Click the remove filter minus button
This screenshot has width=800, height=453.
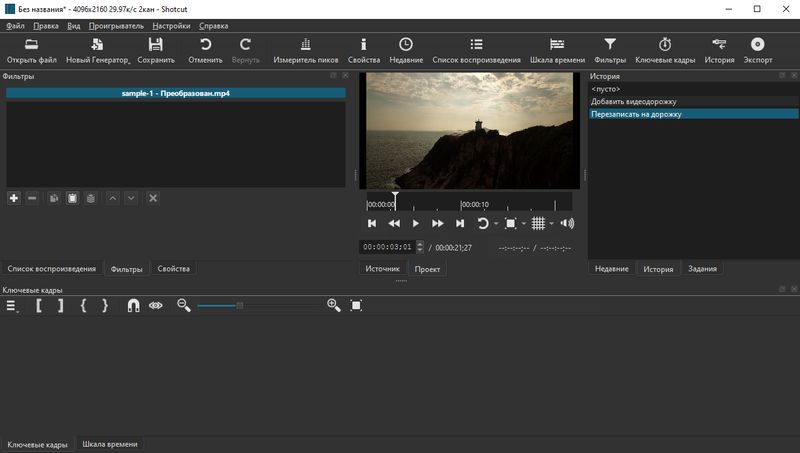click(x=32, y=198)
